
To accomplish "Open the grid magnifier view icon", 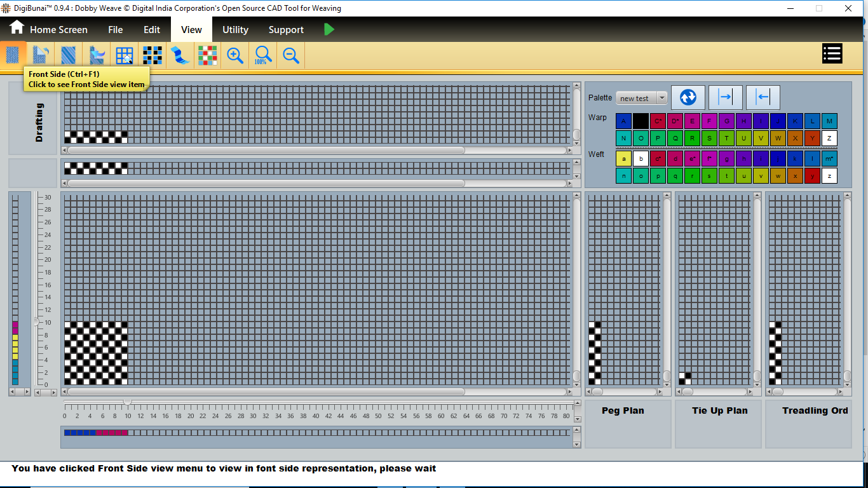I will pos(125,55).
